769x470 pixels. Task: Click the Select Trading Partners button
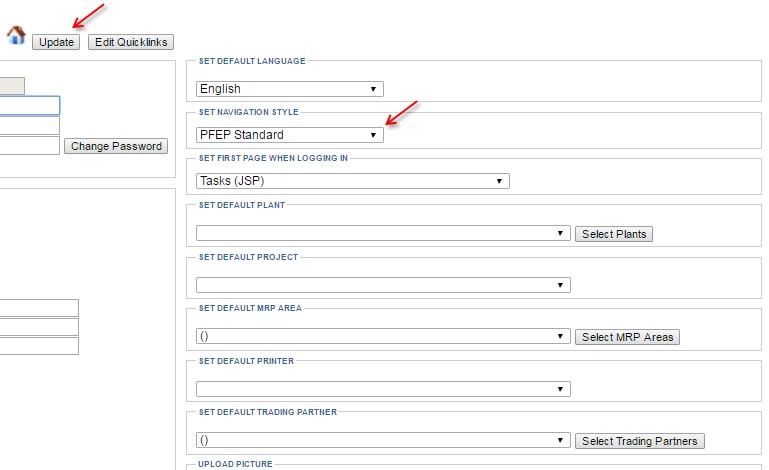[640, 441]
